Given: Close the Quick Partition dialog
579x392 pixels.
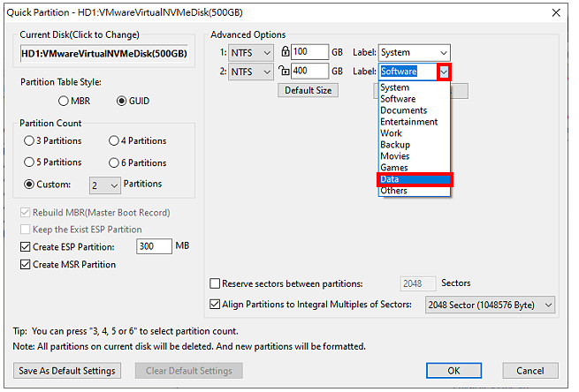Looking at the screenshot, I should pyautogui.click(x=556, y=13).
